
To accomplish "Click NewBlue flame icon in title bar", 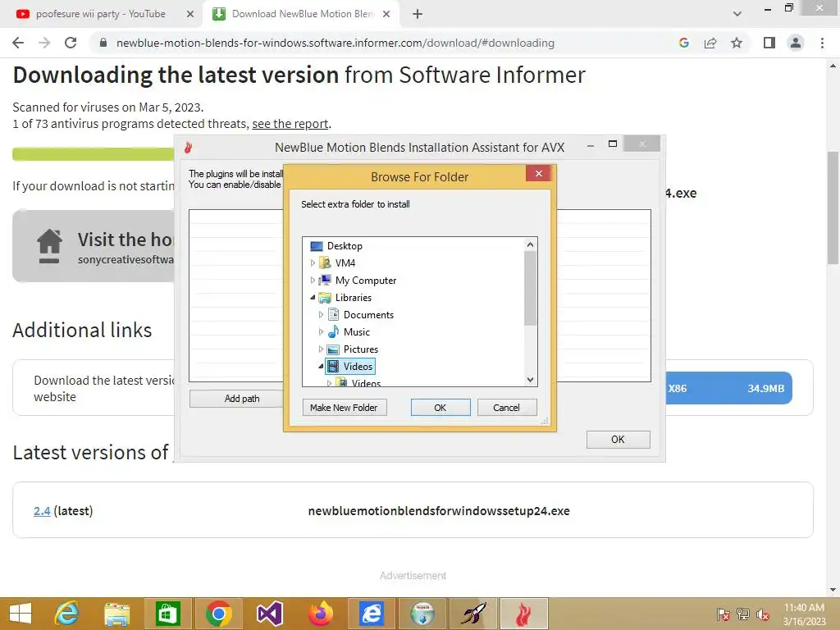I will tap(188, 148).
